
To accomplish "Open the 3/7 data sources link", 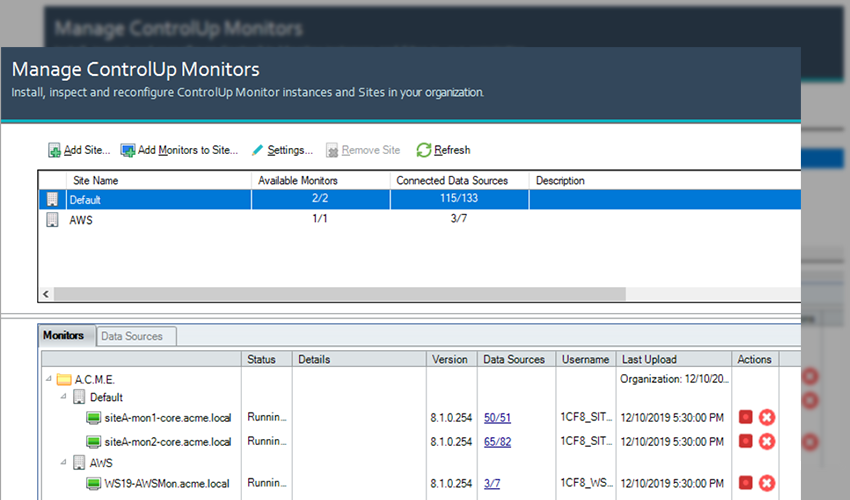I will pyautogui.click(x=492, y=483).
